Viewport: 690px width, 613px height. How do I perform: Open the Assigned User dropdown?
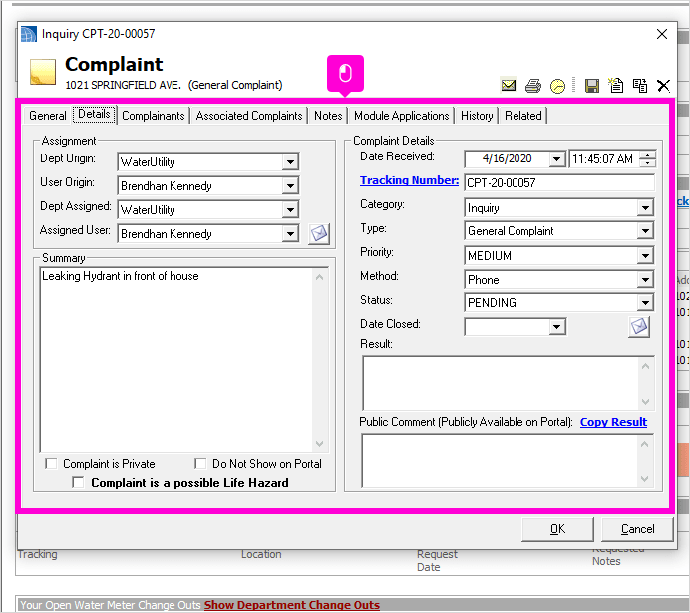click(290, 233)
